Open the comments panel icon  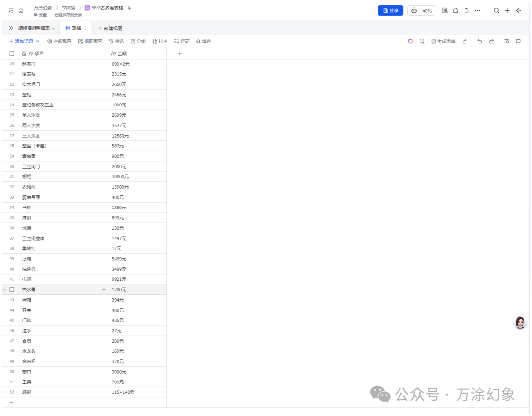coord(518,41)
